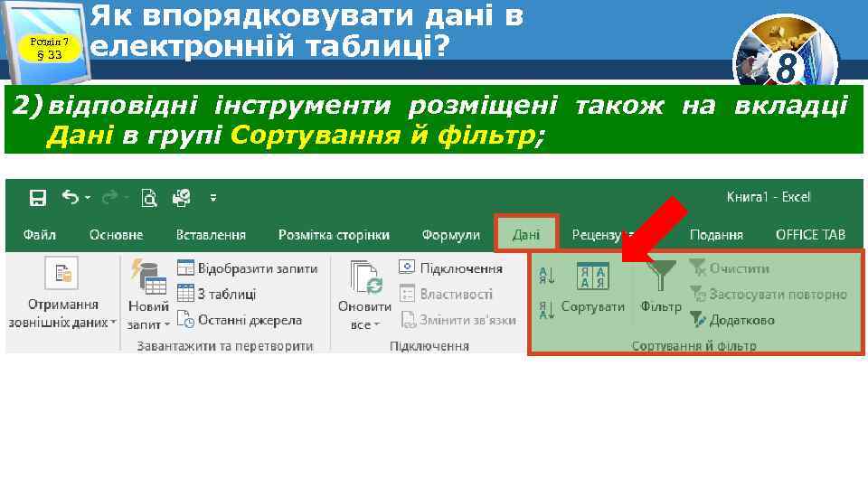Screen dimensions: 868x488
Task: Expand the Оновити все dropdown arrow
Action: [x=377, y=324]
